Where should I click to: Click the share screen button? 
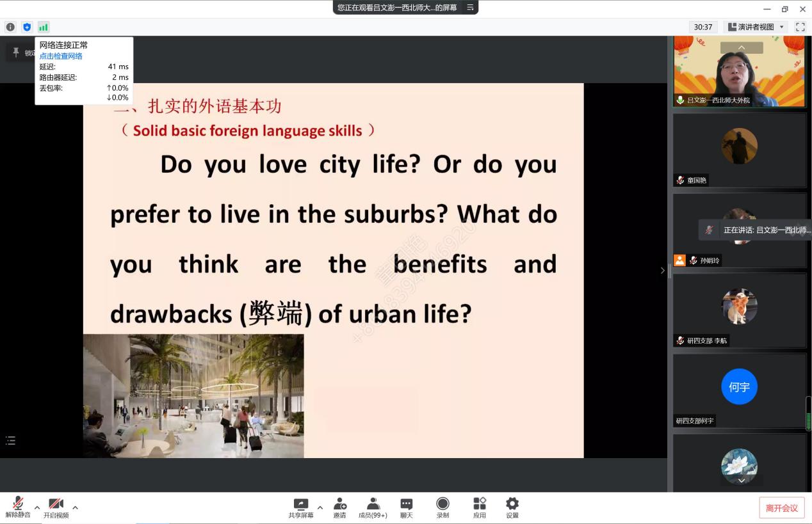coord(300,507)
